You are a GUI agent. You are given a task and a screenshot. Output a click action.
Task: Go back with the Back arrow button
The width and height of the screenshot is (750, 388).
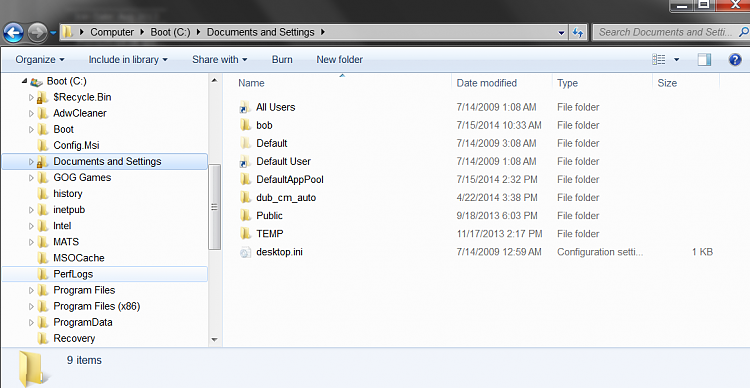click(13, 33)
